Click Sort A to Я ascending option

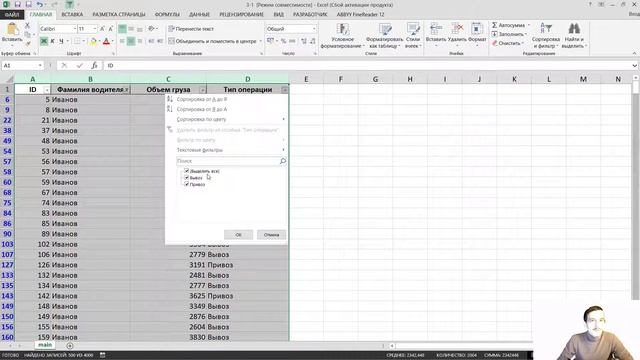[202, 99]
